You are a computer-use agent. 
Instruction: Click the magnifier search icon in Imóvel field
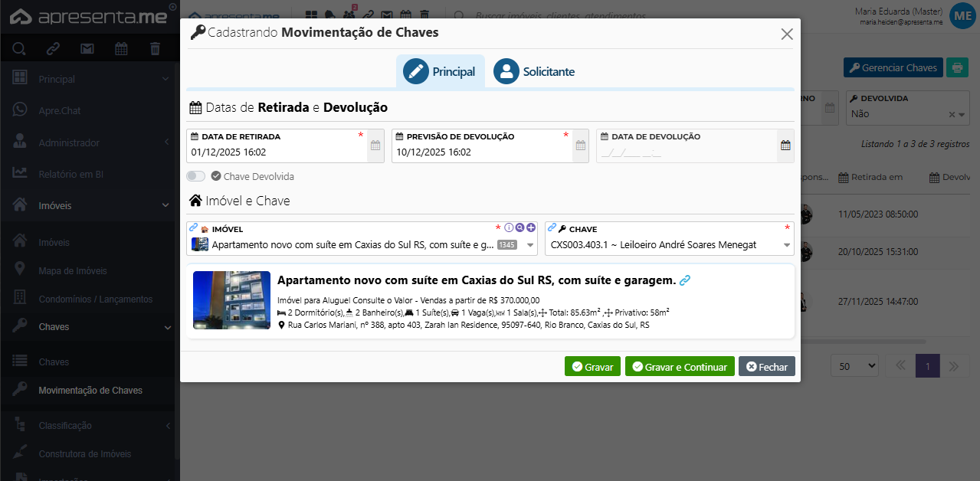[519, 227]
